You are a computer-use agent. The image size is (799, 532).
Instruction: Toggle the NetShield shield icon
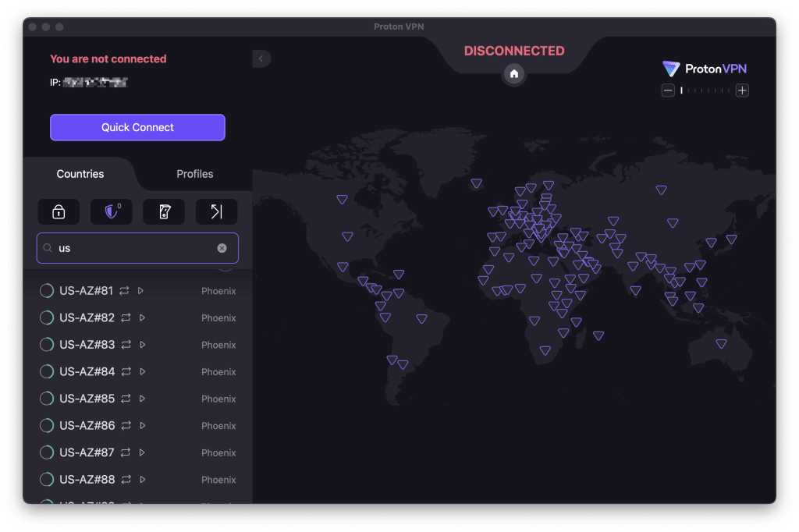coord(112,211)
